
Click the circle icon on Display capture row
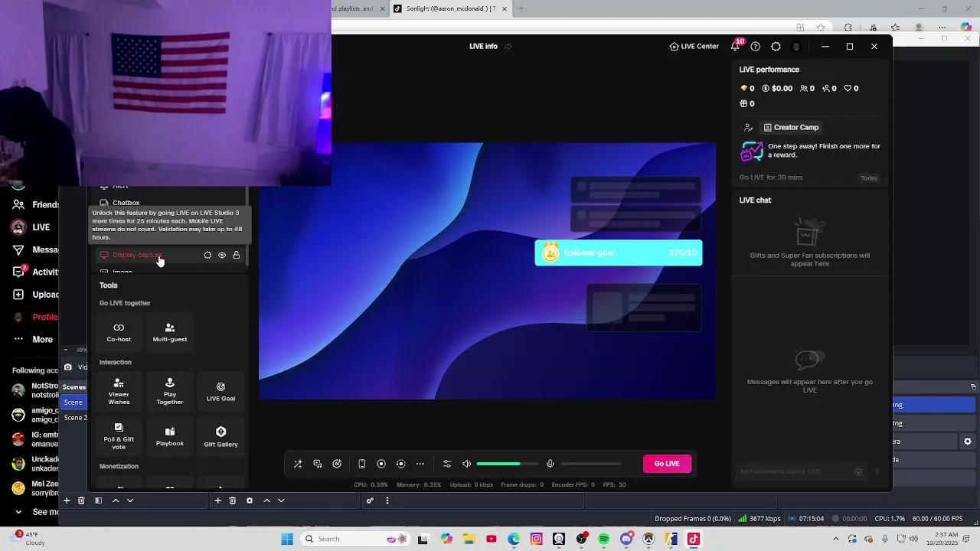[207, 256]
